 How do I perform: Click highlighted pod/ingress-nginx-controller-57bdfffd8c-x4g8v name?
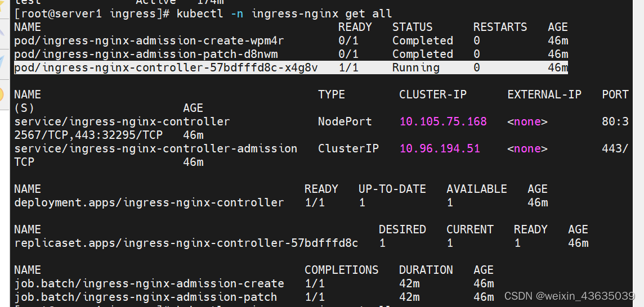click(166, 67)
